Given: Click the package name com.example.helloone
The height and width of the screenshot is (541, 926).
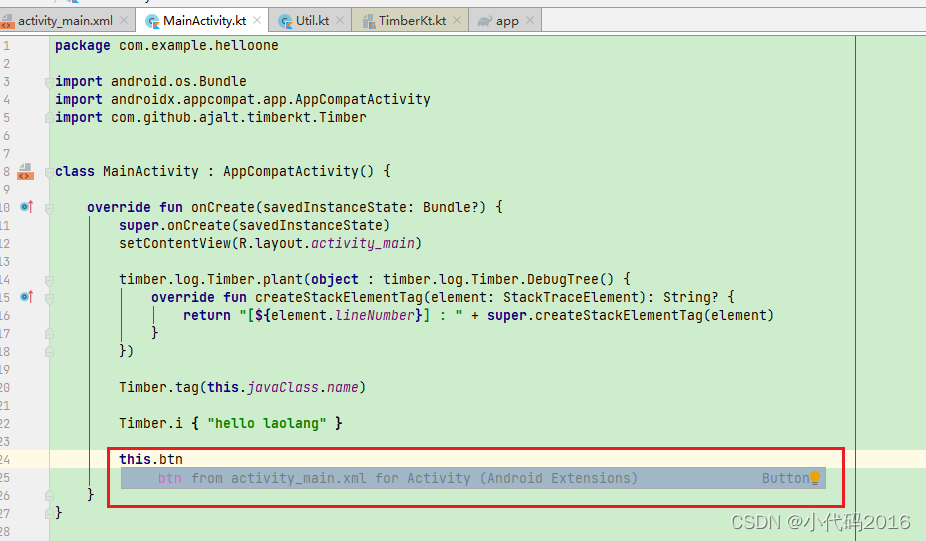Looking at the screenshot, I should pyautogui.click(x=198, y=45).
